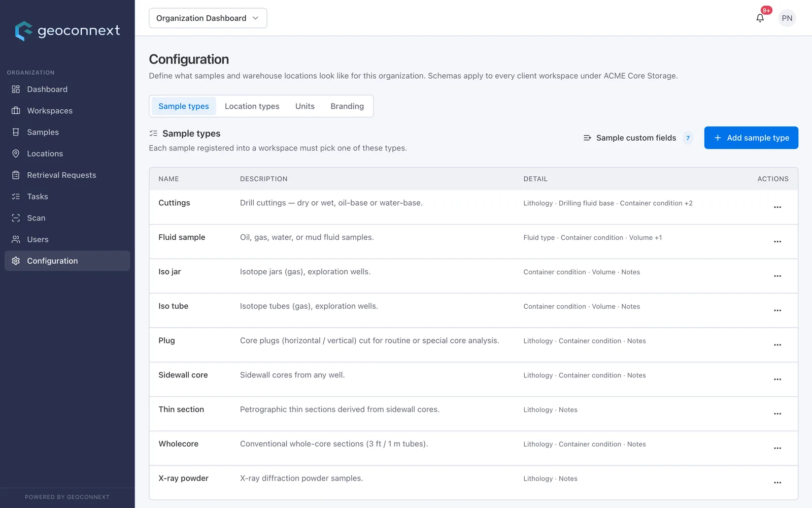Viewport: 812px width, 508px height.
Task: Open the Samples sidebar item
Action: (x=67, y=132)
